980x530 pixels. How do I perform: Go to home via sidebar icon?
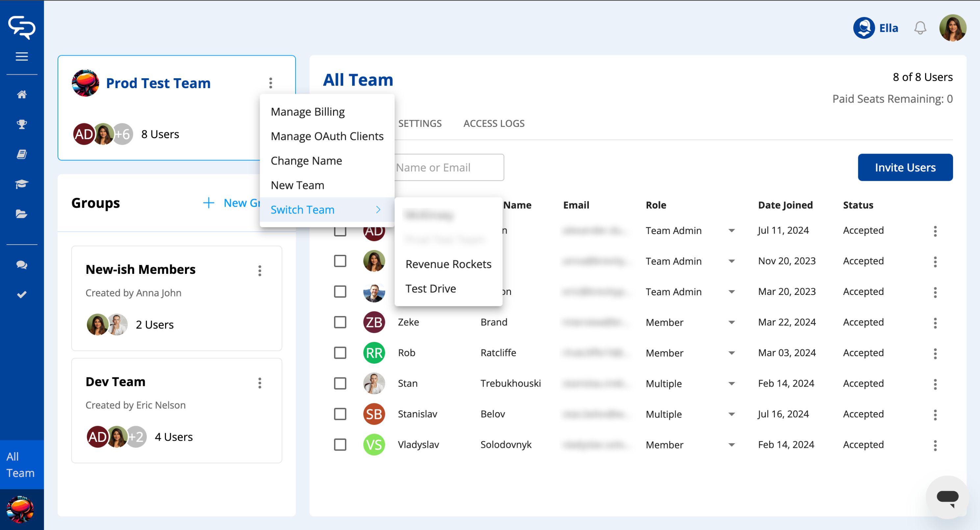click(22, 94)
